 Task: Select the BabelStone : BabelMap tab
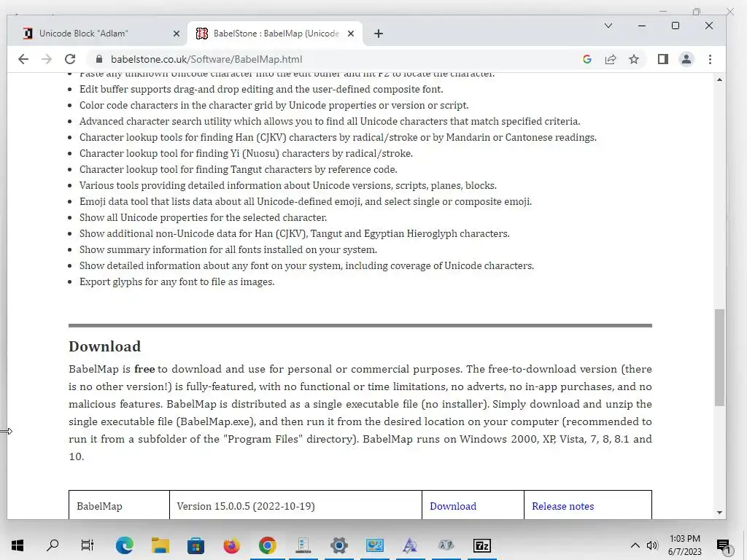(x=275, y=34)
